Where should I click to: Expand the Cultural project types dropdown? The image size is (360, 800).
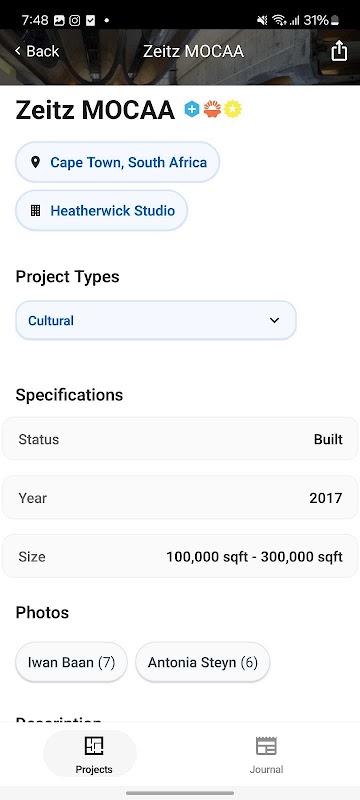click(x=156, y=320)
